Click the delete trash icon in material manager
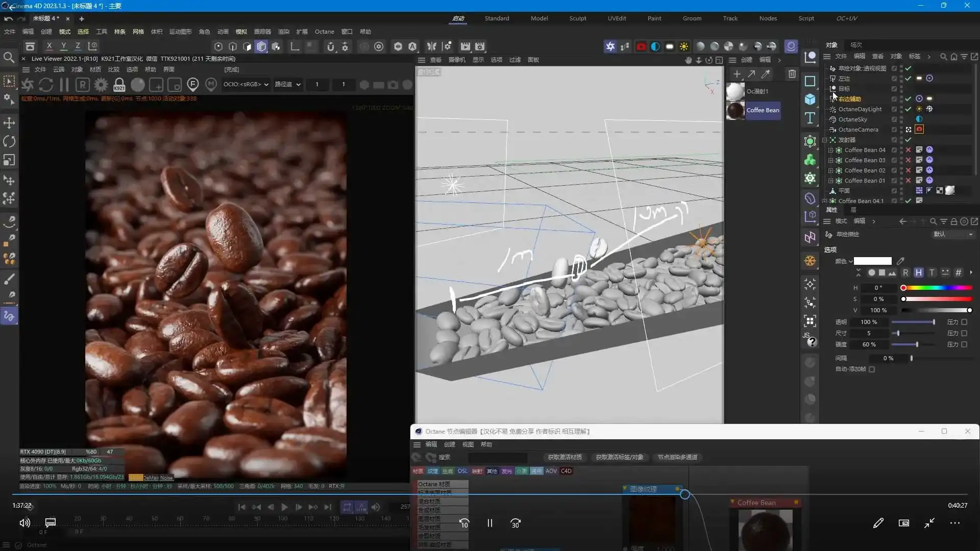 [792, 74]
